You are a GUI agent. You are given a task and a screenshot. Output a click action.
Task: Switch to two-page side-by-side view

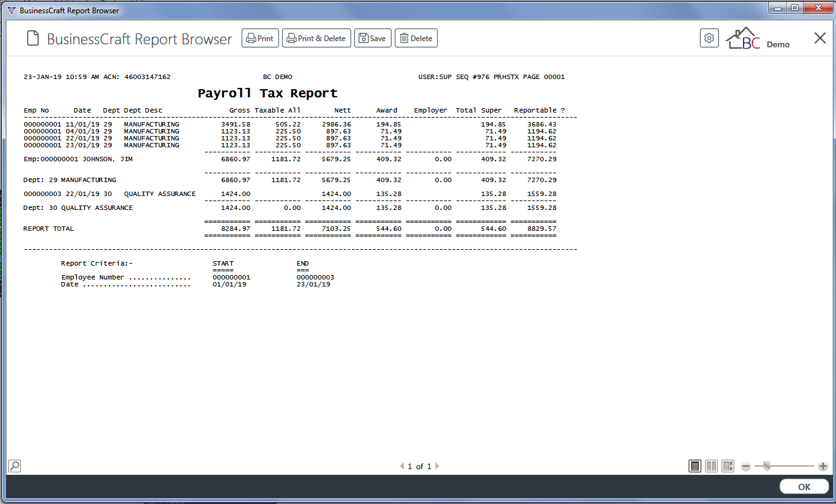(711, 466)
